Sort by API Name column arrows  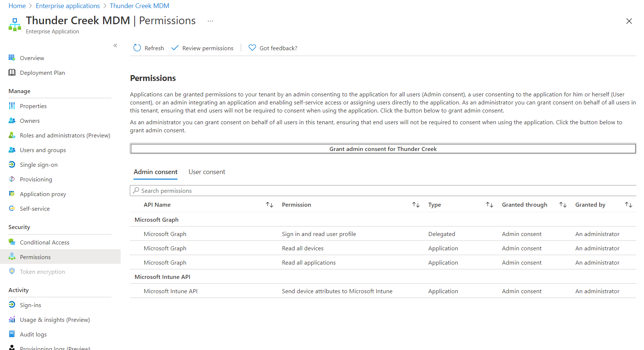pos(270,205)
